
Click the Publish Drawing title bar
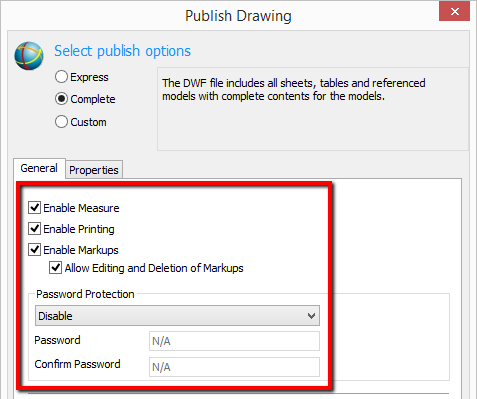(238, 16)
